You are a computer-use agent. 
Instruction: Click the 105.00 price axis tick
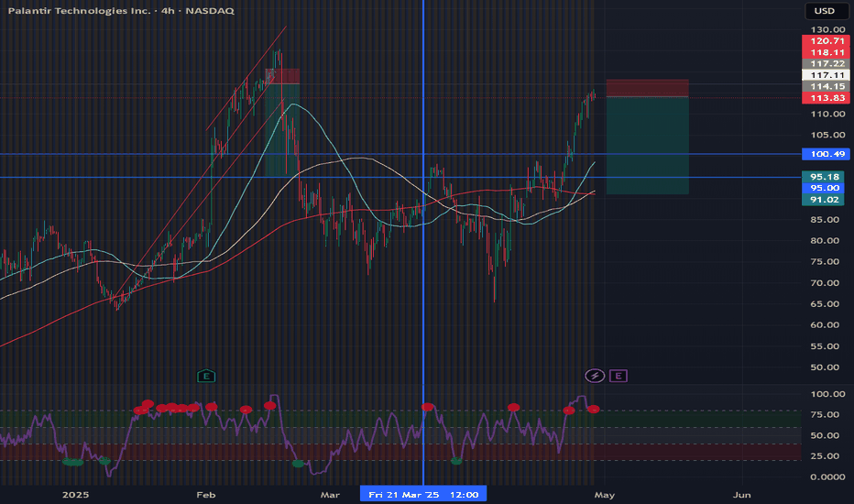tap(827, 135)
